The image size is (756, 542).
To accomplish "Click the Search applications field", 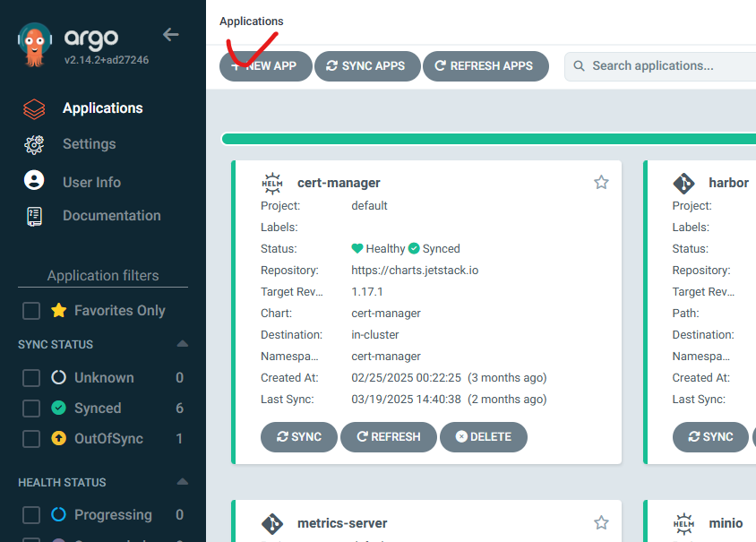I will [663, 65].
